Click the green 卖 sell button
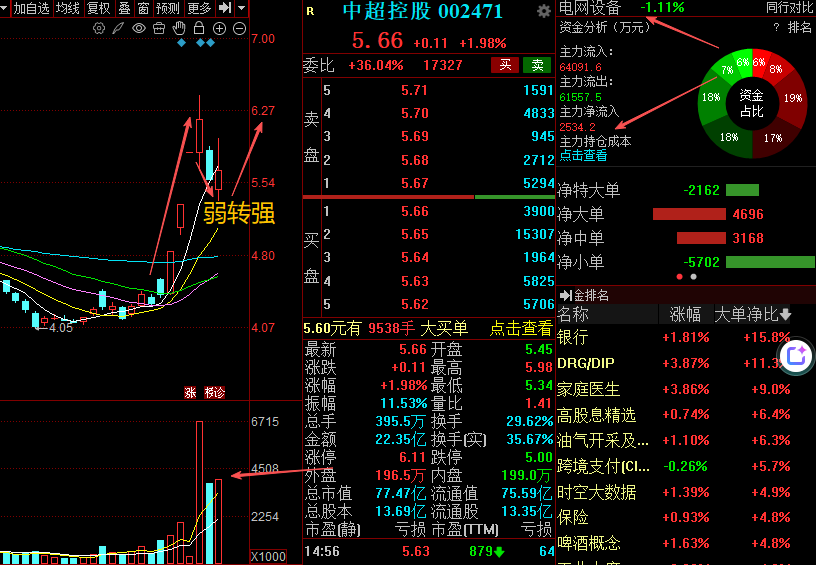This screenshot has width=816, height=565. tap(537, 65)
